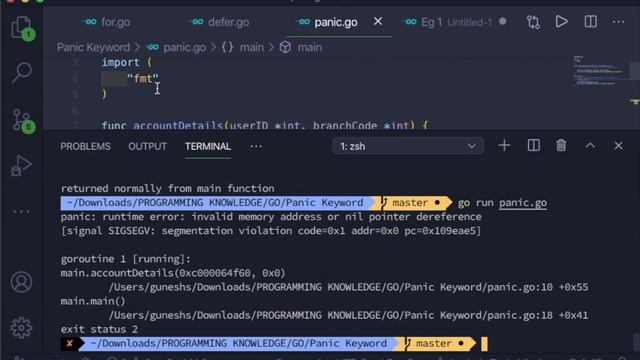Click the {} main package breadcrumb

coord(242,47)
